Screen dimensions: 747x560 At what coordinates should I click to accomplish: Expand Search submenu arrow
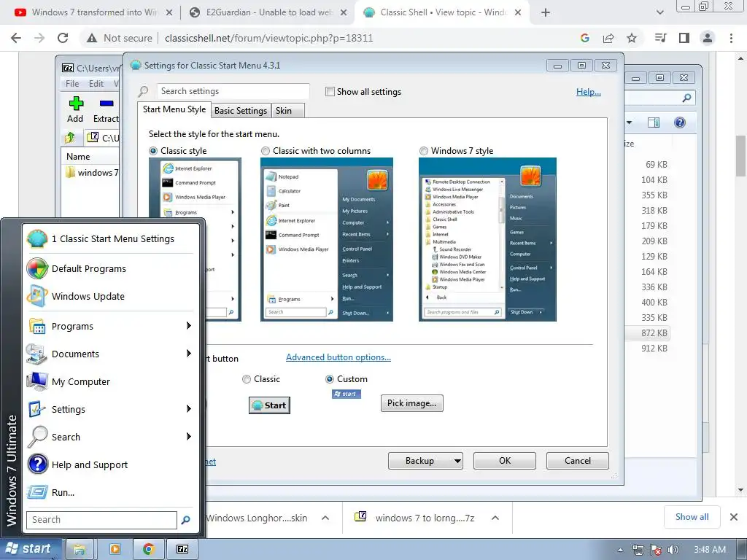tap(189, 436)
